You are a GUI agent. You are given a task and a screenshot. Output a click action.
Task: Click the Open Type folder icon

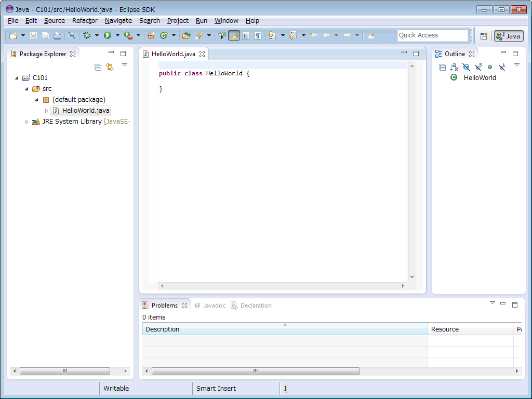pyautogui.click(x=187, y=35)
